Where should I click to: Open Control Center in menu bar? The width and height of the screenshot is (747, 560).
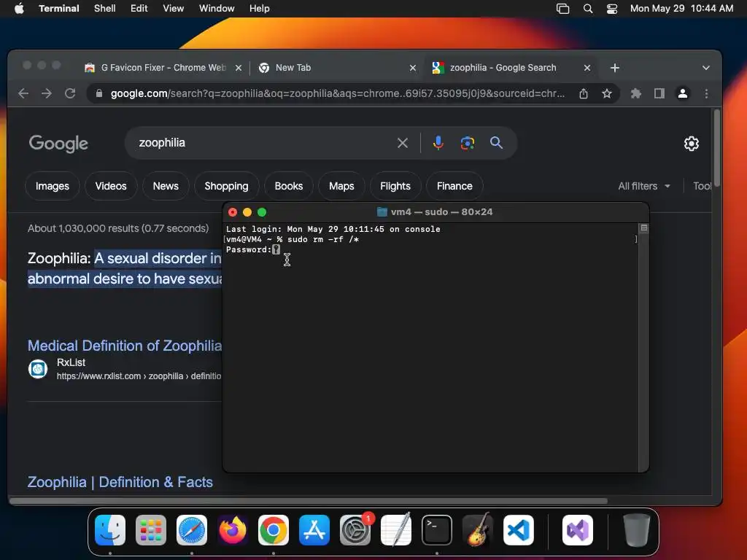pos(612,9)
